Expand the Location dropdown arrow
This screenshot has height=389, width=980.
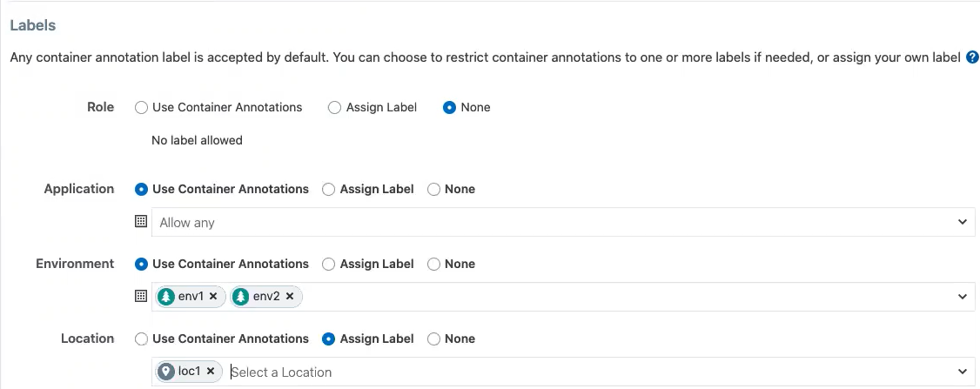(963, 372)
